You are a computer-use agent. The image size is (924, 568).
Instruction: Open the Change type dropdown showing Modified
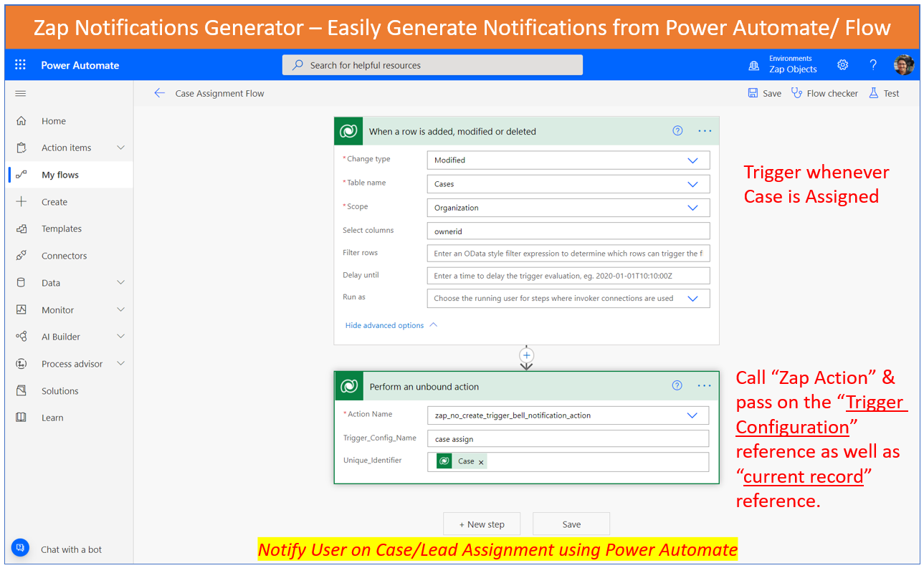pyautogui.click(x=568, y=160)
